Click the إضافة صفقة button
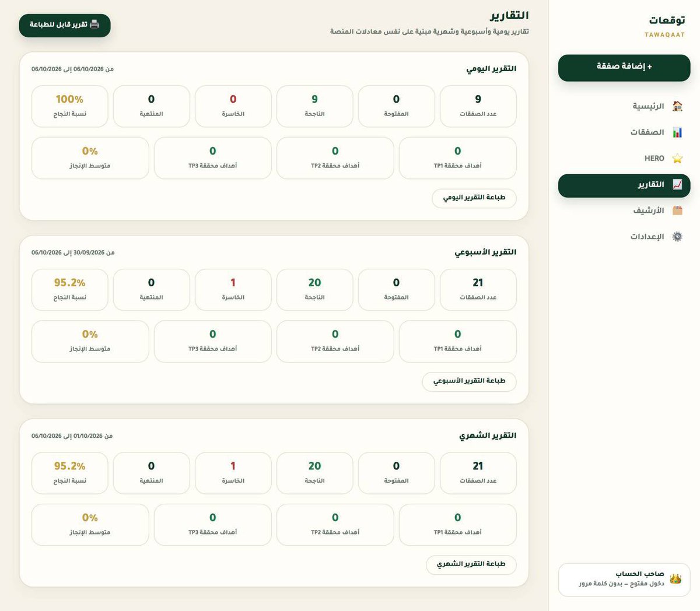This screenshot has height=611, width=700. click(x=624, y=67)
